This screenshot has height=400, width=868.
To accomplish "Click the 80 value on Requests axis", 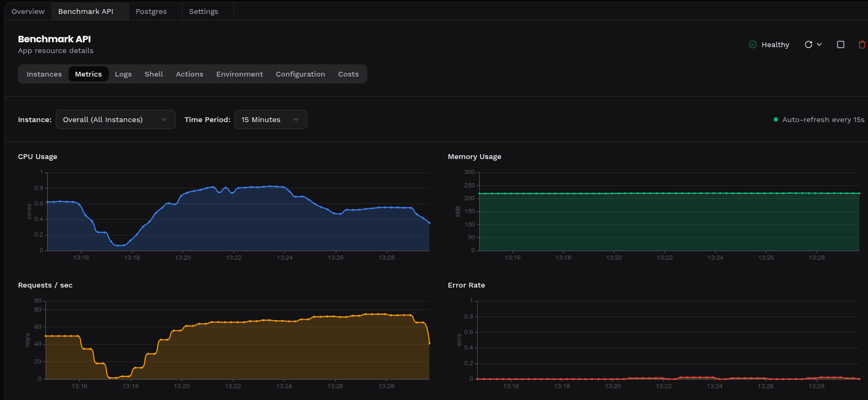I will (x=37, y=310).
